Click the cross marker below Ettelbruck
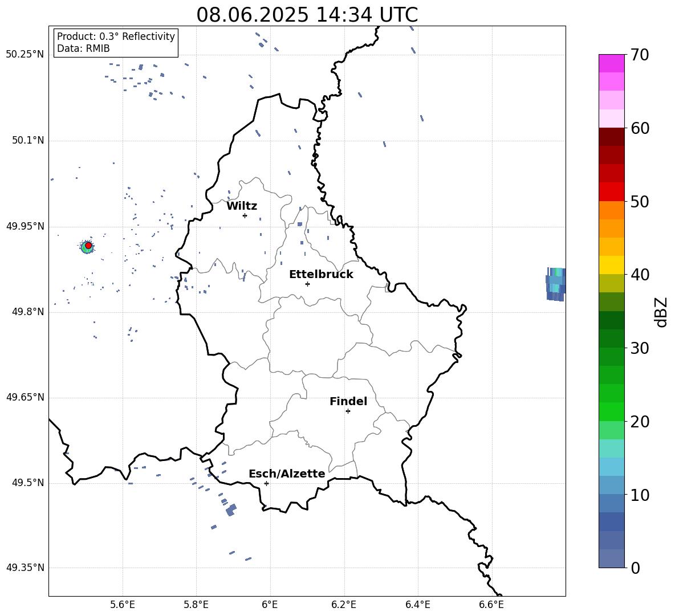The width and height of the screenshot is (675, 616). (307, 284)
